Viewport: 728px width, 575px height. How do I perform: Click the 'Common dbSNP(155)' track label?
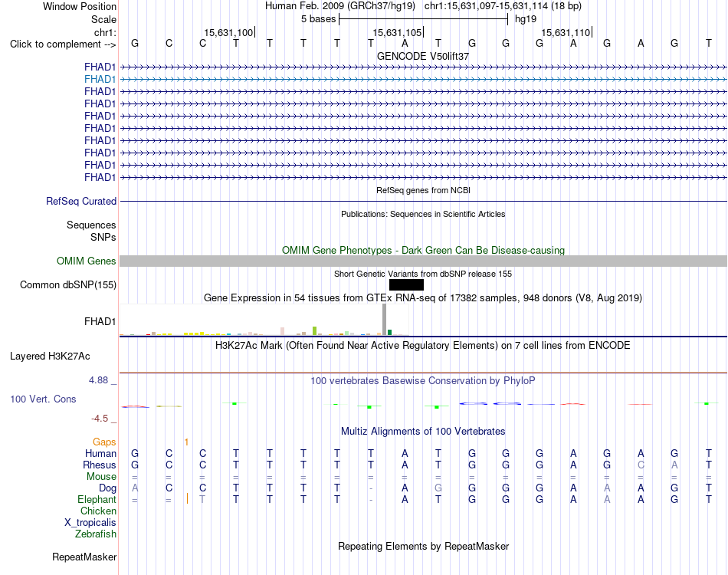[68, 284]
